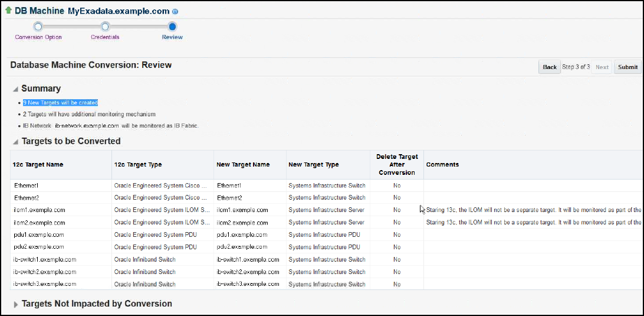Screen dimensions: 644x316
Task: Go to the Credentials step label
Action: click(x=105, y=37)
